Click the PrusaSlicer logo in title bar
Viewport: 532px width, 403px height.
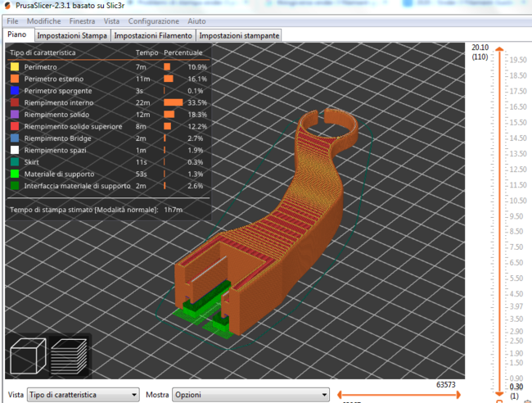pyautogui.click(x=8, y=5)
